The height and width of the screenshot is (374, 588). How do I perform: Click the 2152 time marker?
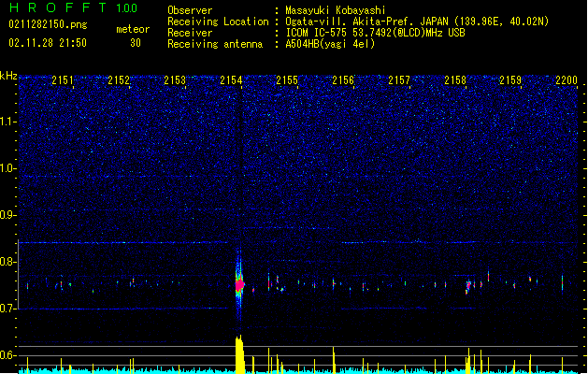click(119, 80)
